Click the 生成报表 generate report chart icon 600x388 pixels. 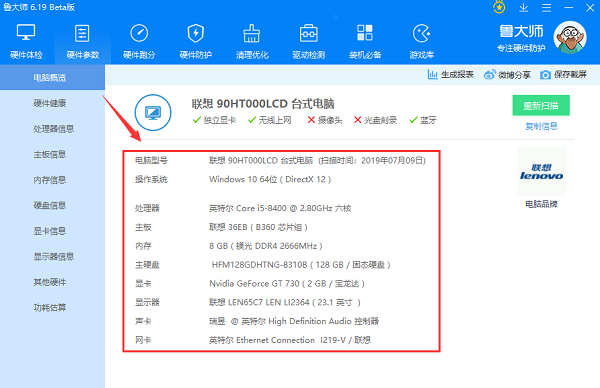point(432,74)
